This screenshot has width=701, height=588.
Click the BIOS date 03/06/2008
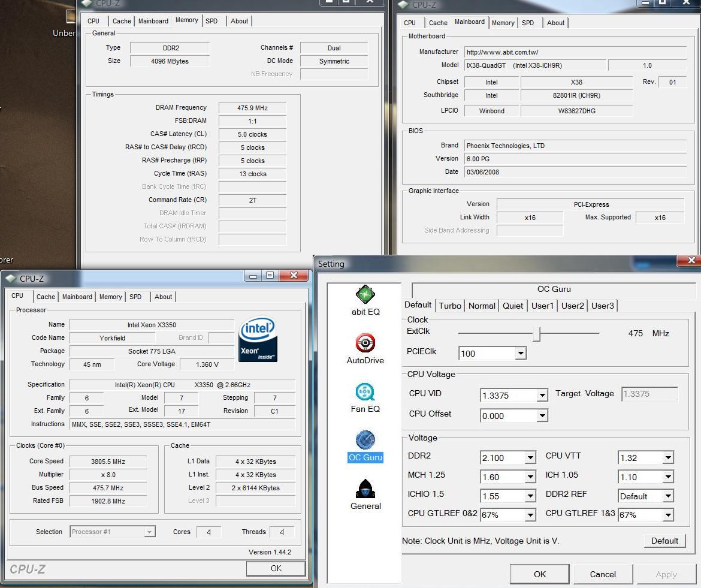[575, 172]
